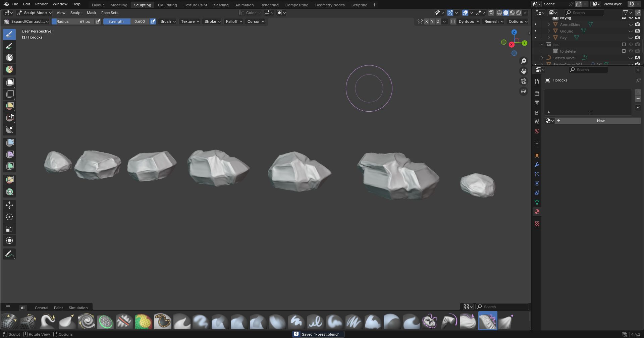Viewport: 644px width, 338px height.
Task: Enable the 'set' collection exclude checkbox
Action: coord(624,44)
